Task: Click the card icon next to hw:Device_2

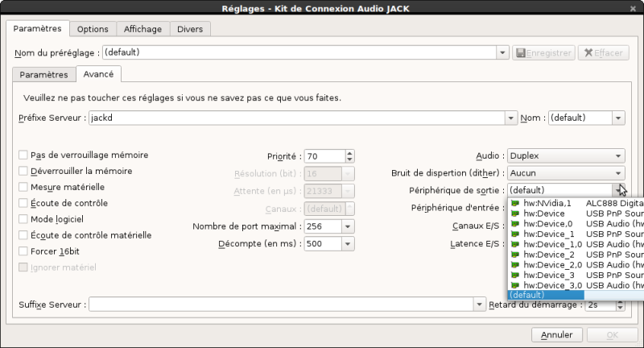Action: click(514, 255)
